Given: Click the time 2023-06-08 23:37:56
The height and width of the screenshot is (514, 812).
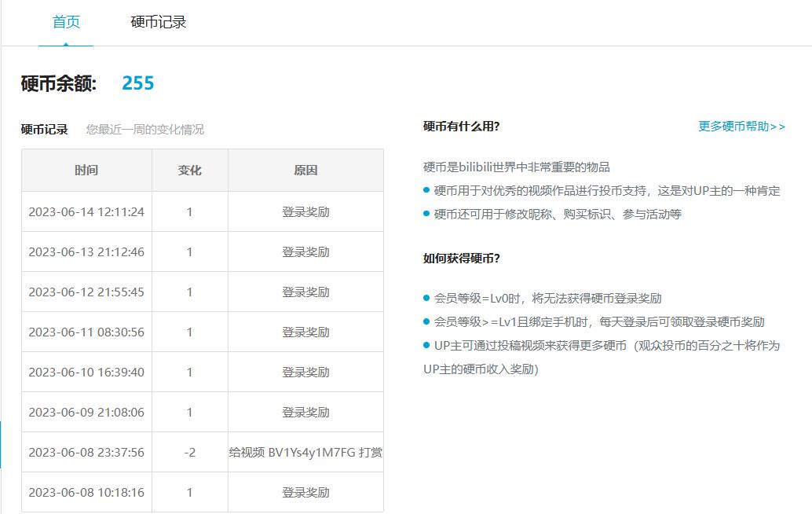Looking at the screenshot, I should point(86,453).
